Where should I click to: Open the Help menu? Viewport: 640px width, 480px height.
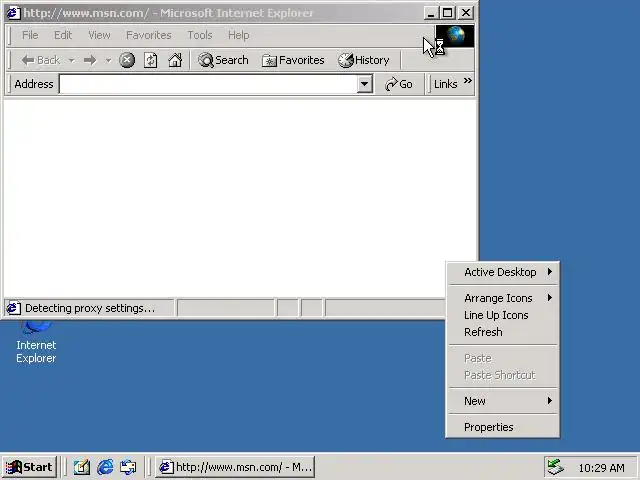coord(238,35)
